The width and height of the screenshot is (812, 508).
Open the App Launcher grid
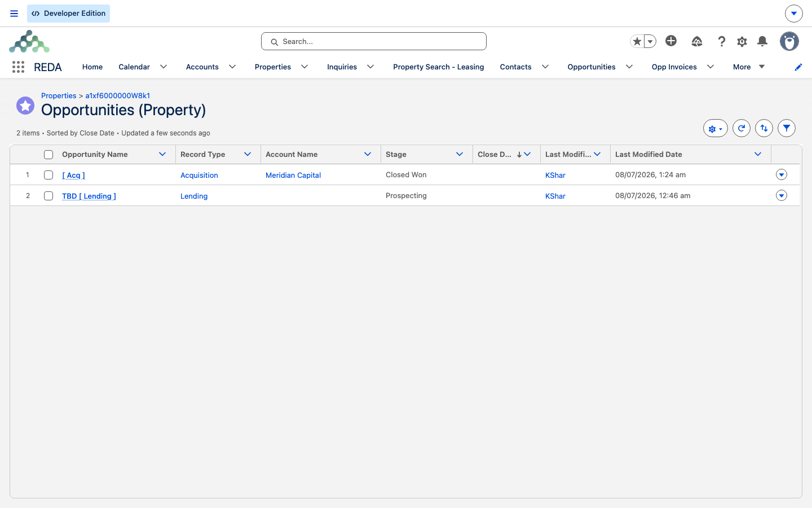[x=18, y=67]
